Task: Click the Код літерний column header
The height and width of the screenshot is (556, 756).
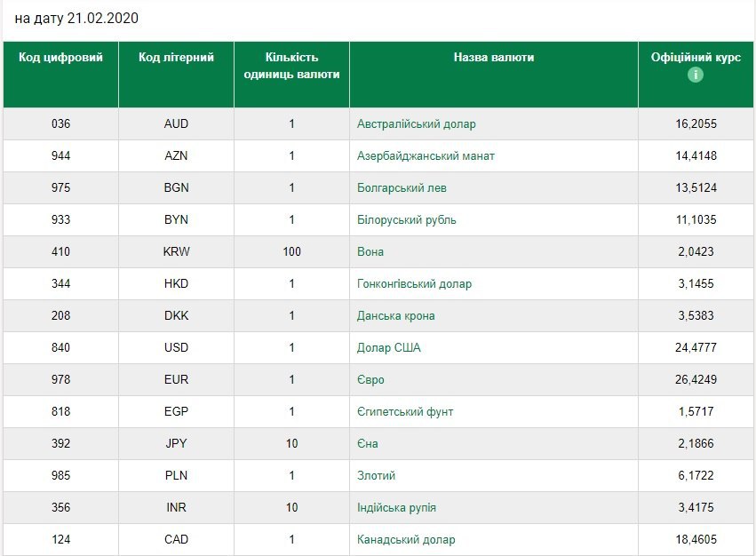Action: [x=176, y=58]
